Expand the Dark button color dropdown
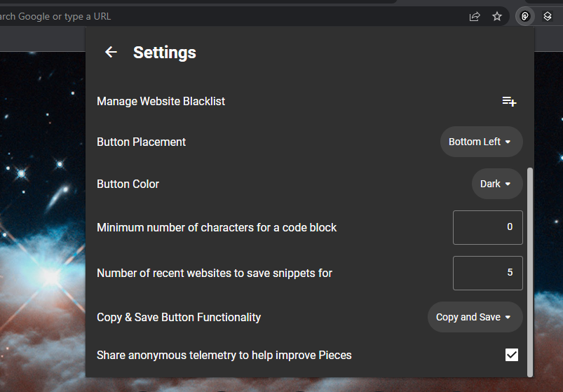The height and width of the screenshot is (392, 563). (x=496, y=184)
